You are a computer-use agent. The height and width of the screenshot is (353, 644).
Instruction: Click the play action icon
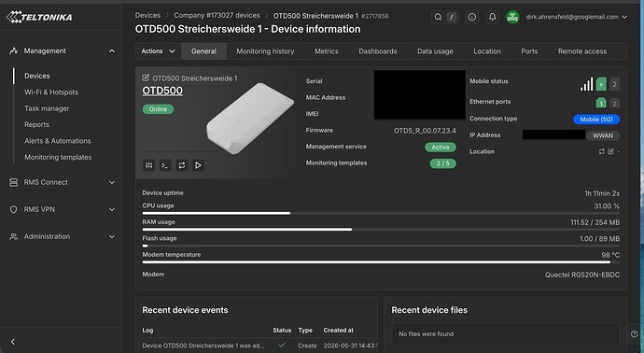(198, 165)
